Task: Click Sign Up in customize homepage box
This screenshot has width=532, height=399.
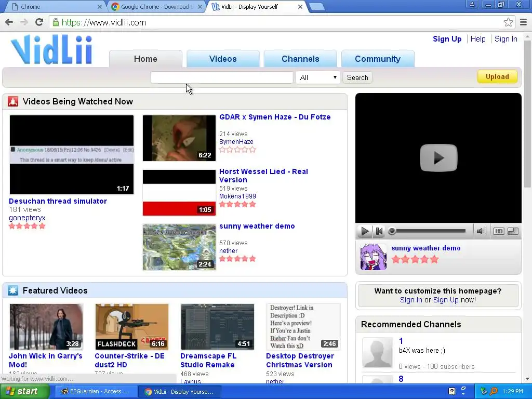Action: click(445, 300)
